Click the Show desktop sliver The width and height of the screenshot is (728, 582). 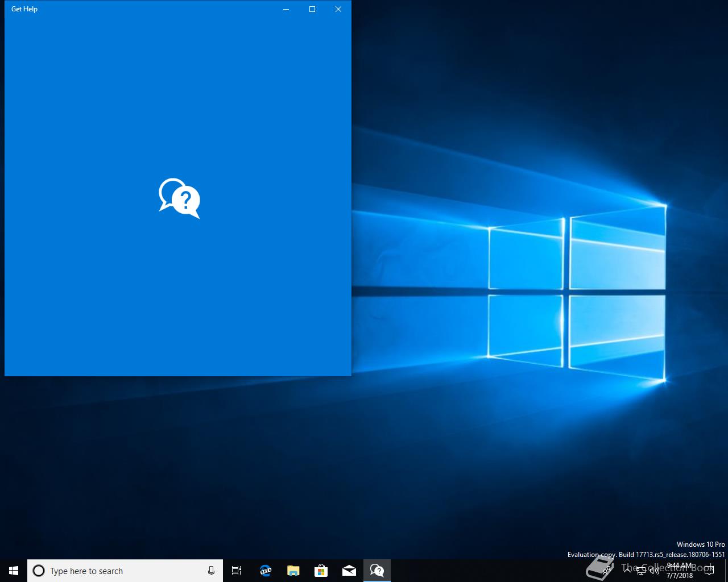[x=726, y=571]
